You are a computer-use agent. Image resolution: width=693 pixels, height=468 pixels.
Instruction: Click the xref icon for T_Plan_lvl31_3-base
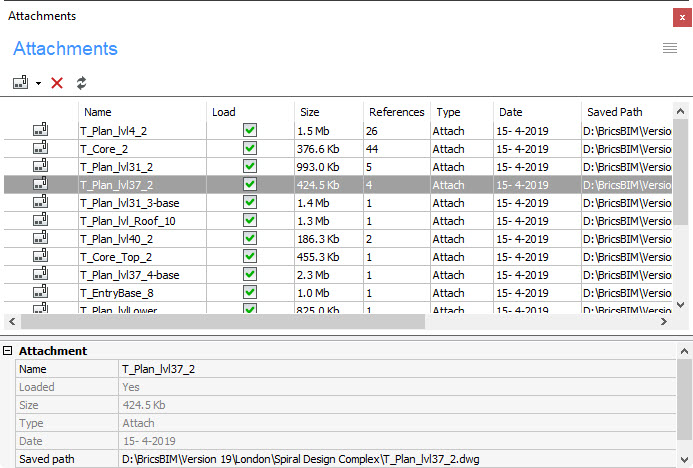(41, 202)
